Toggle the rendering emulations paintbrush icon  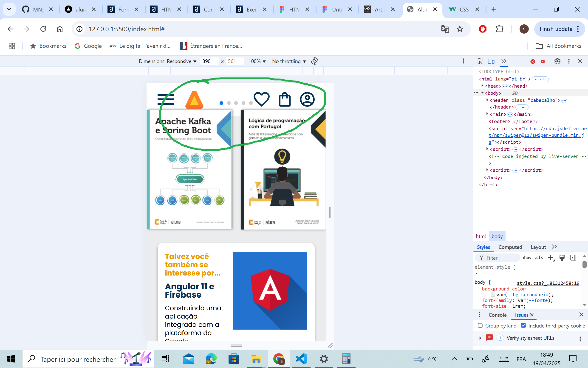tap(562, 258)
